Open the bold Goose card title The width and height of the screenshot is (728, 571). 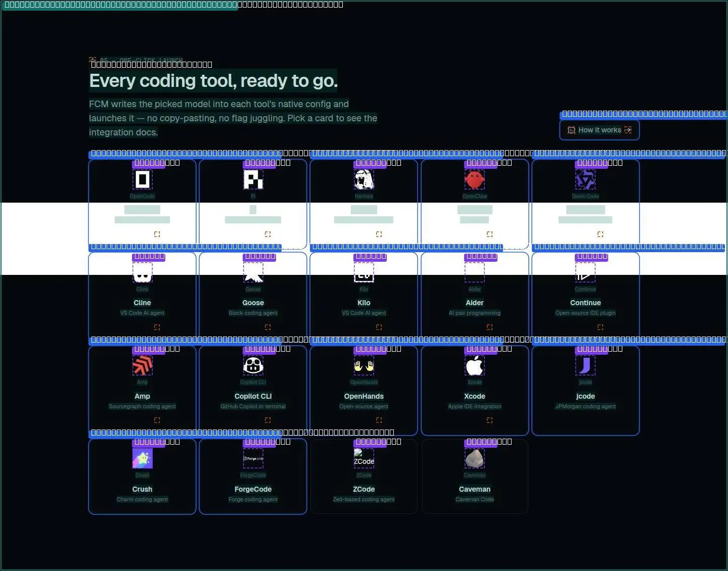253,303
